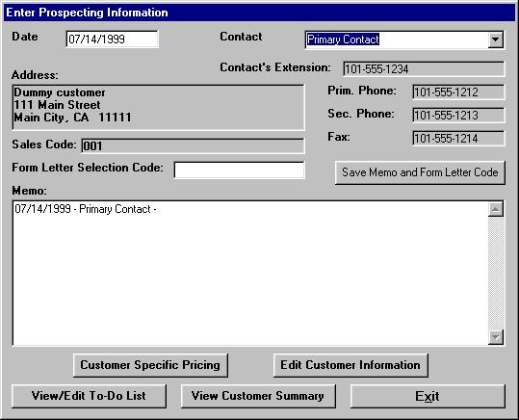Click View Customer Summary button

tap(258, 396)
